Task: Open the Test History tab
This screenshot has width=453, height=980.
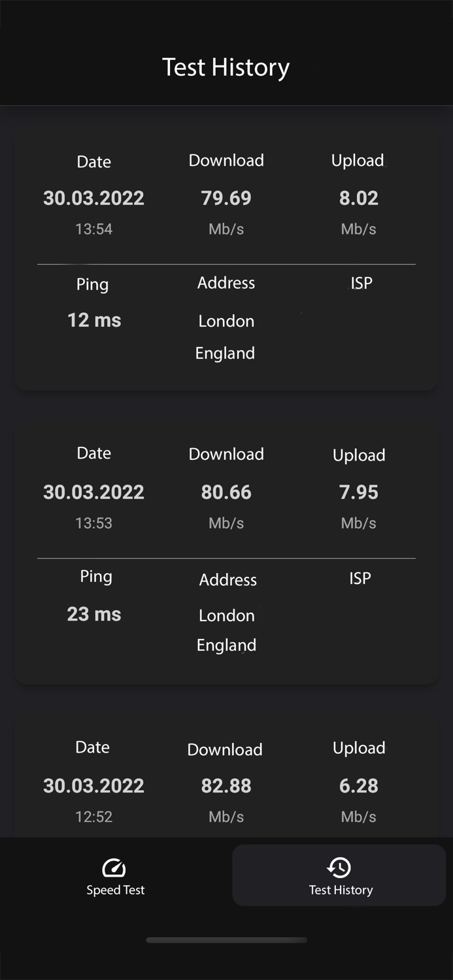Action: 338,875
